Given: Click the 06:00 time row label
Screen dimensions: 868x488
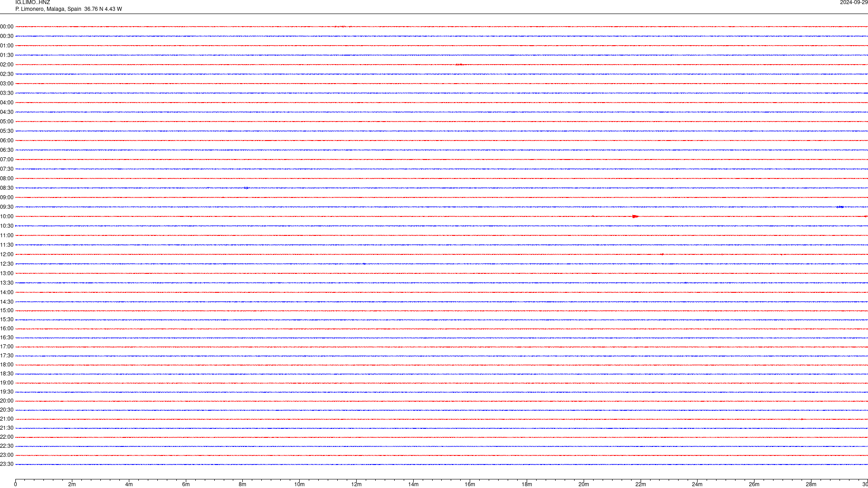Looking at the screenshot, I should (7, 141).
